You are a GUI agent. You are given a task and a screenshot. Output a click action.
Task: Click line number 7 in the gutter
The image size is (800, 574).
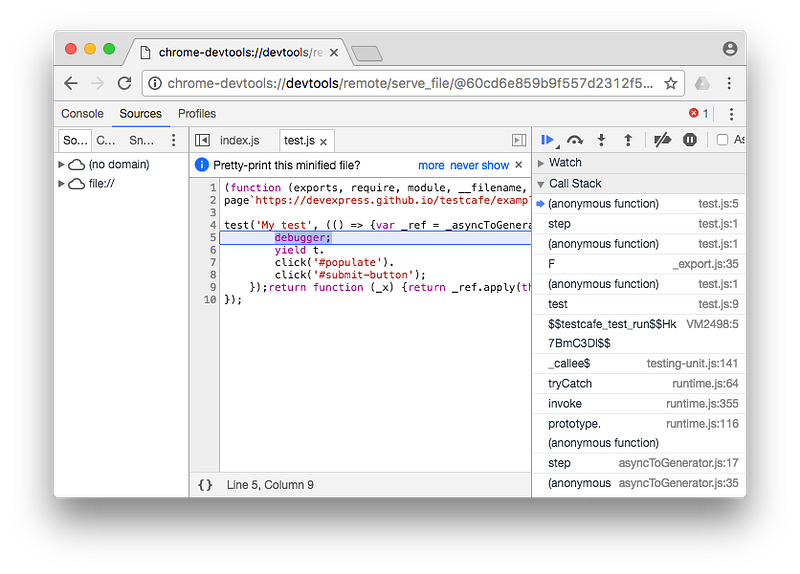point(213,262)
